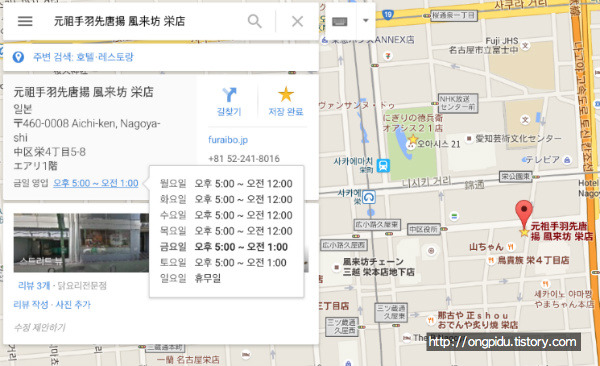Viewport: 600px width, 366px height.
Task: Click the 広小路久屋西 intersection label
Action: tap(343, 244)
